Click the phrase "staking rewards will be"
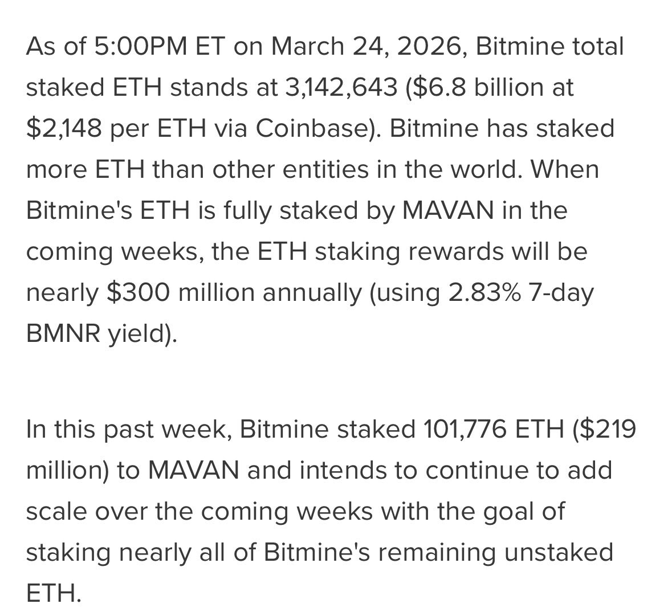 point(450,252)
